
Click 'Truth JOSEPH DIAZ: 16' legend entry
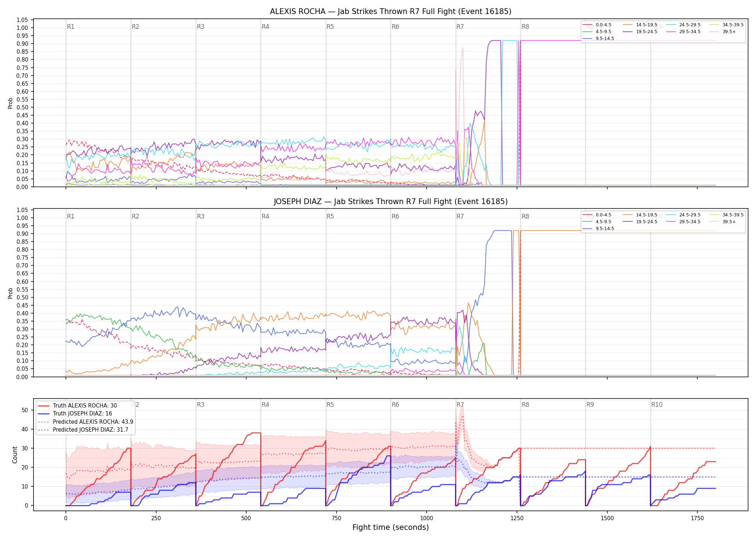tap(75, 414)
